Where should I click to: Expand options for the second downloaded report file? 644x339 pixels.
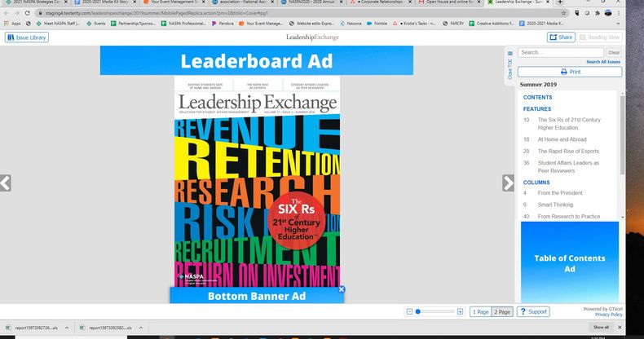[140, 328]
